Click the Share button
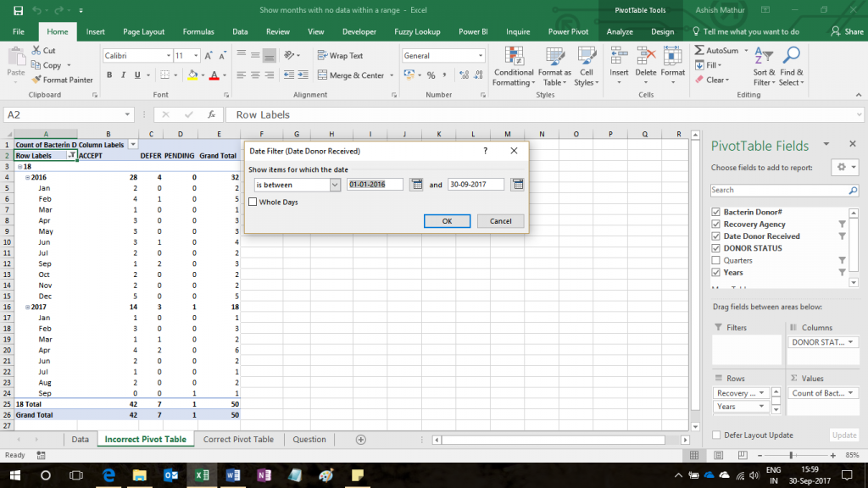Viewport: 868px width, 488px height. (847, 31)
